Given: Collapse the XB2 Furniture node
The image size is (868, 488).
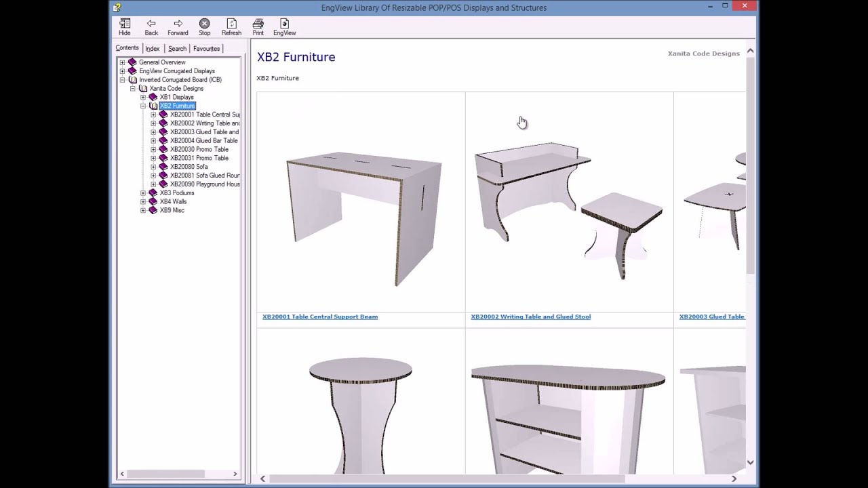Looking at the screenshot, I should (x=143, y=106).
